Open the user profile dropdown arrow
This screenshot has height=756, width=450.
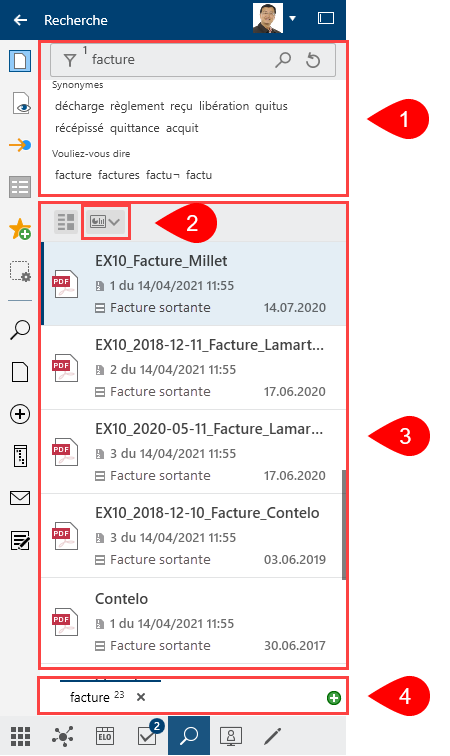click(x=293, y=19)
